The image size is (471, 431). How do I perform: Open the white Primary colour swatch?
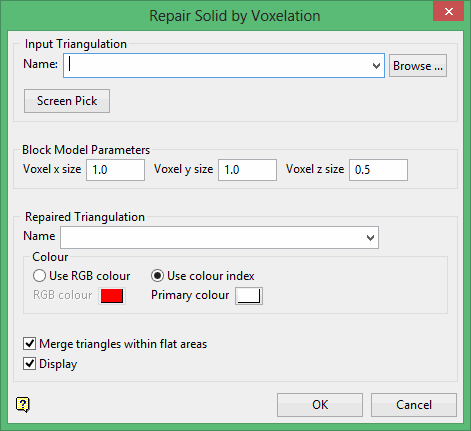[249, 296]
